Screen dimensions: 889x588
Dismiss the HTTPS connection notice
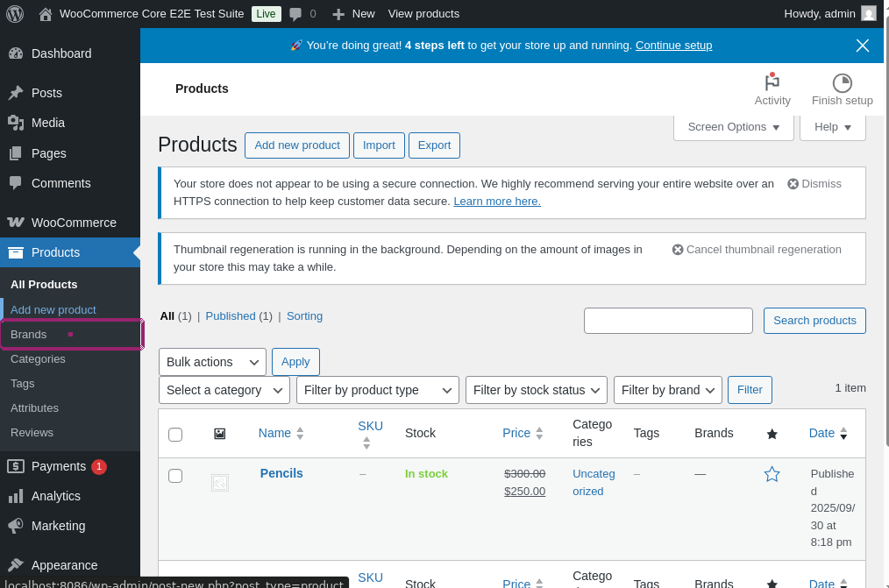tap(814, 183)
